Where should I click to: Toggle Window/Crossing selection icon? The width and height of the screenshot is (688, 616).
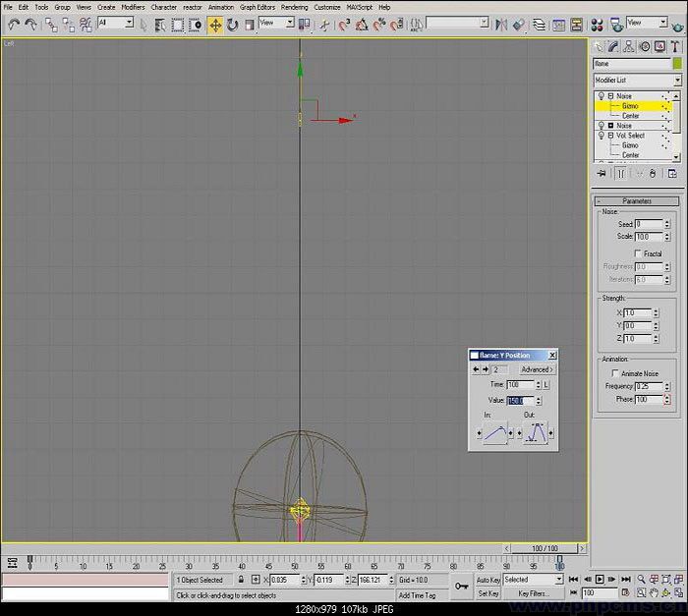(x=195, y=25)
